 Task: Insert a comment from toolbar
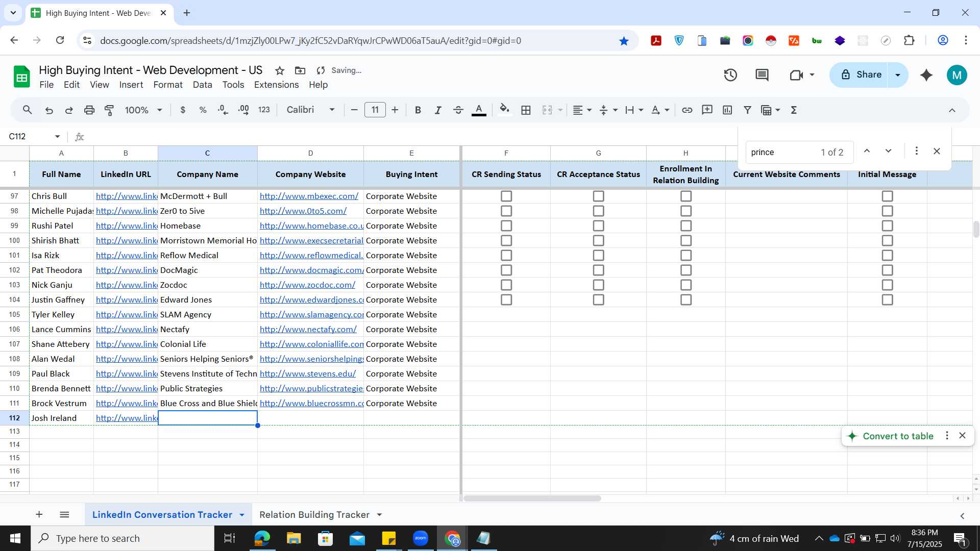coord(707,110)
